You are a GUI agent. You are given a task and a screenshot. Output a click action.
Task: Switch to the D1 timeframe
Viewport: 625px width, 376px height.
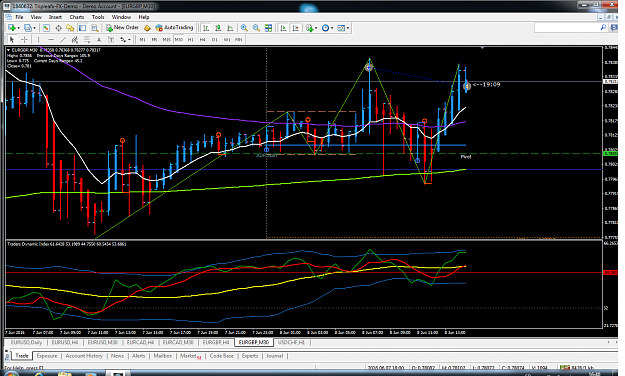[x=214, y=39]
